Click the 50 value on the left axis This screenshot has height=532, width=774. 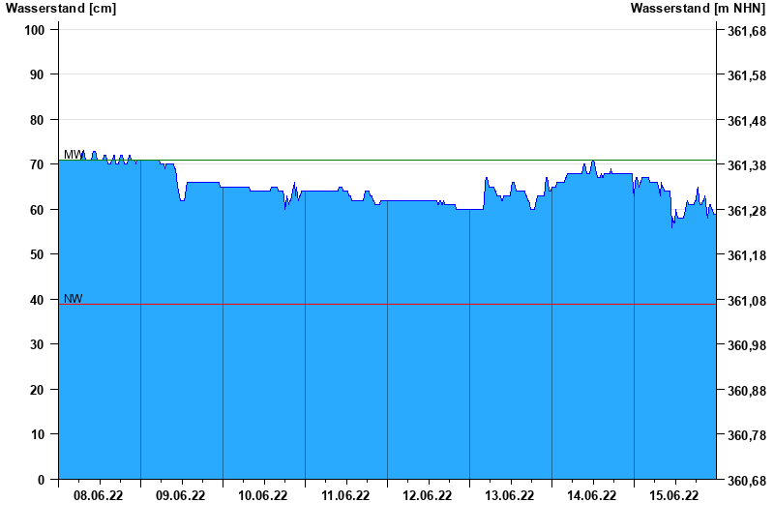38,254
